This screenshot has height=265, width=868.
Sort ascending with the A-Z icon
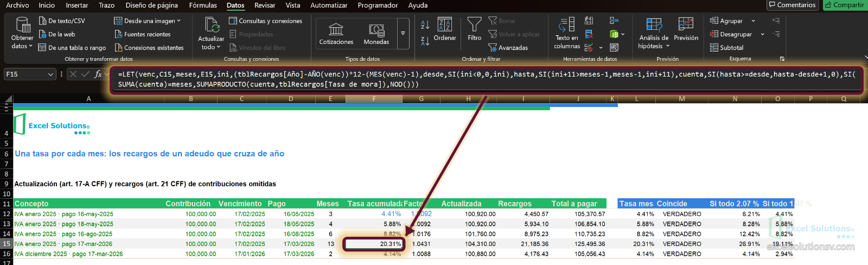(x=425, y=24)
